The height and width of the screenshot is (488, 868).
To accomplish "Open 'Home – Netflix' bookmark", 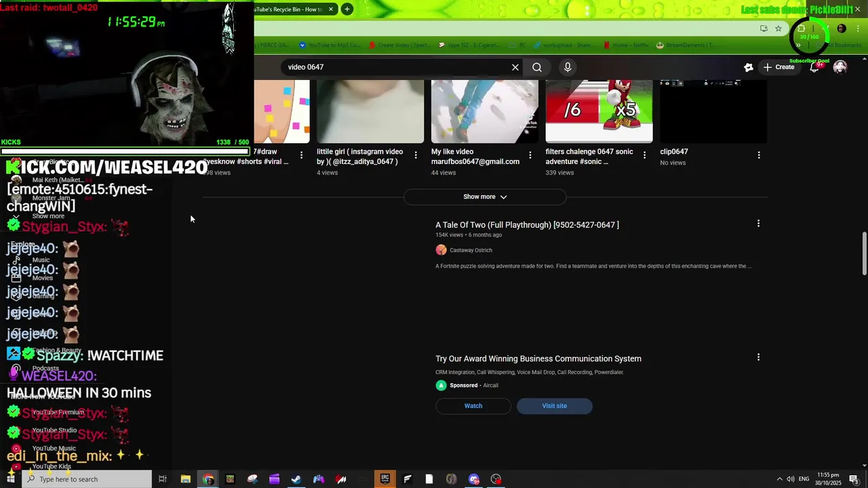I will 626,45.
